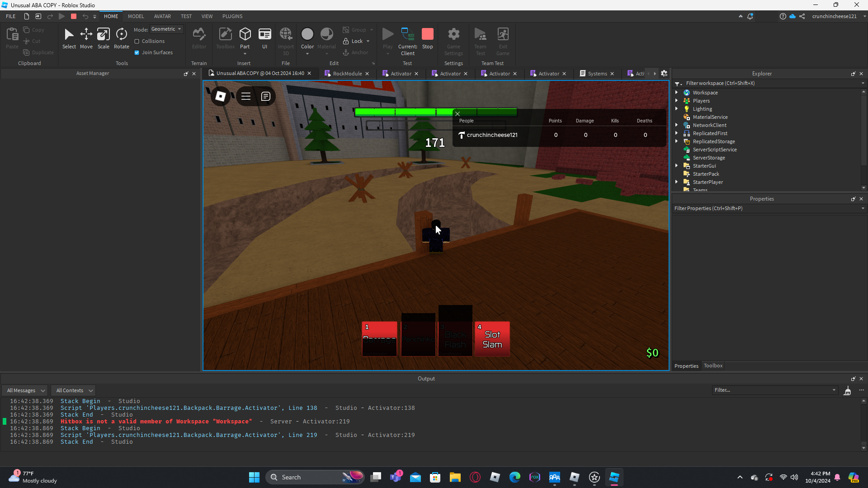The height and width of the screenshot is (488, 868).
Task: Click the Output Filter input field
Action: point(775,390)
